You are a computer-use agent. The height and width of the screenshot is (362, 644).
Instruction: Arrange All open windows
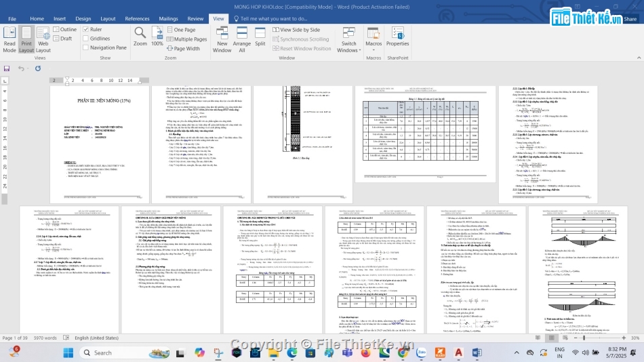pyautogui.click(x=241, y=39)
